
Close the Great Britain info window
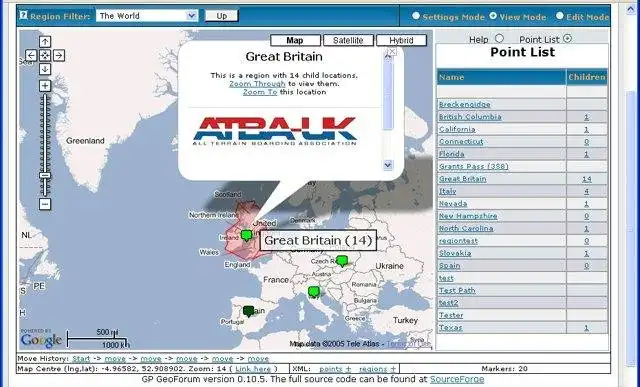coord(391,51)
